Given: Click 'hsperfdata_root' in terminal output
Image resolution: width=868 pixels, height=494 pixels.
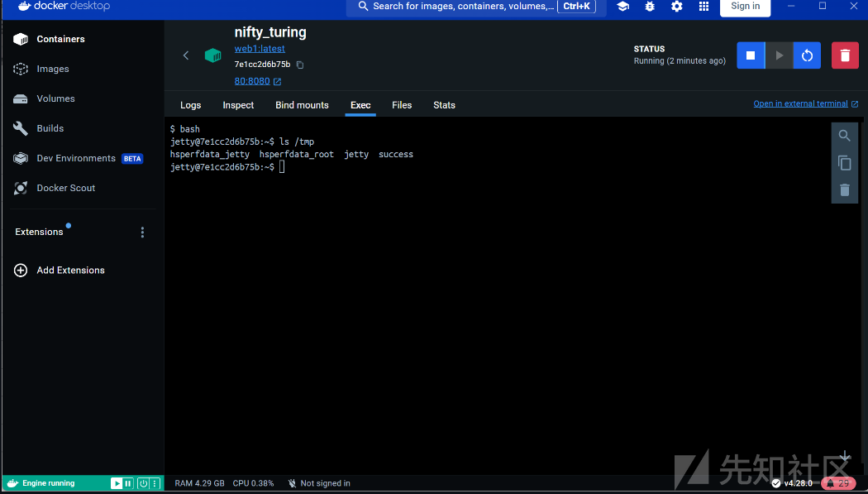Looking at the screenshot, I should pos(297,155).
